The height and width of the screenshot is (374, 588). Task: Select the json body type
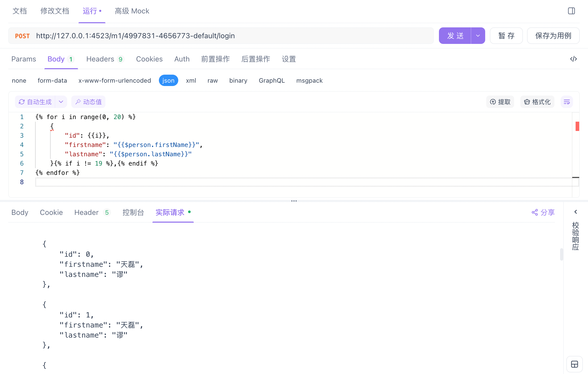(x=168, y=80)
